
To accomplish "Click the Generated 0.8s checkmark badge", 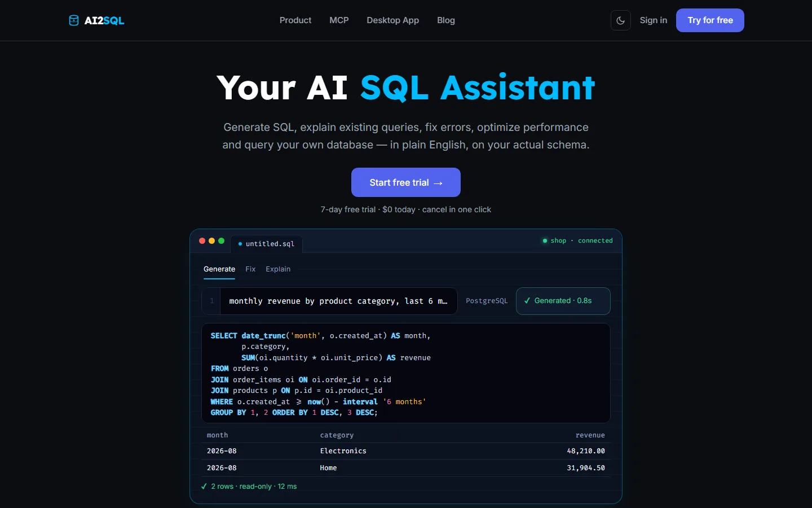I will click(563, 301).
